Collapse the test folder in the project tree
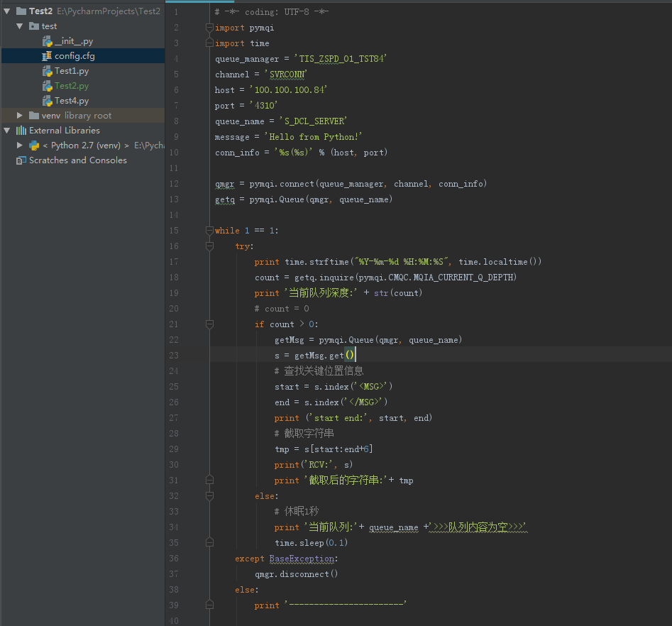The image size is (672, 626). click(20, 26)
